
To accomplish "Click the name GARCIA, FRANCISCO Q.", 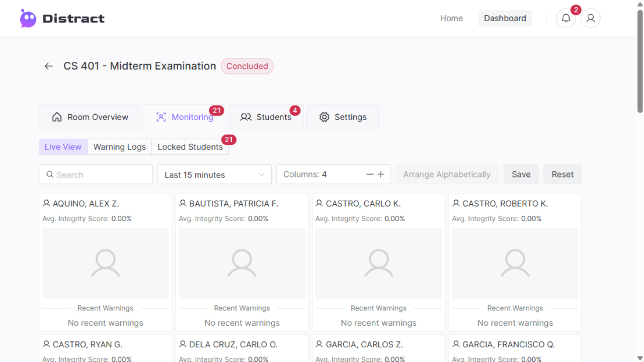I will tap(509, 344).
